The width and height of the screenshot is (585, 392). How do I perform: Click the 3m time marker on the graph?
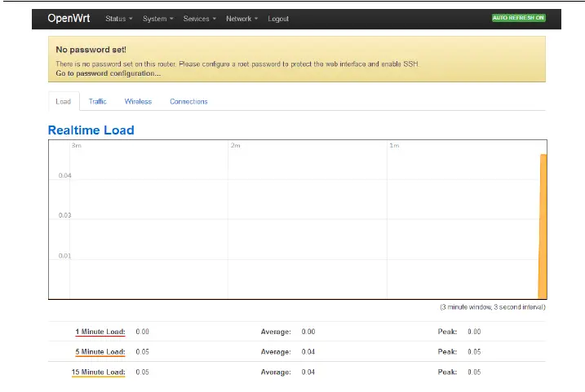pos(76,145)
